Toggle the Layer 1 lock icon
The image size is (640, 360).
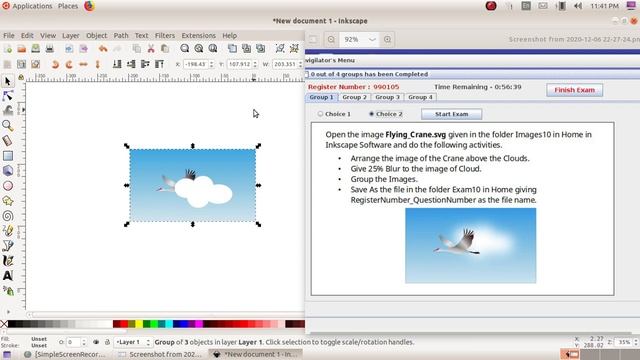107,342
